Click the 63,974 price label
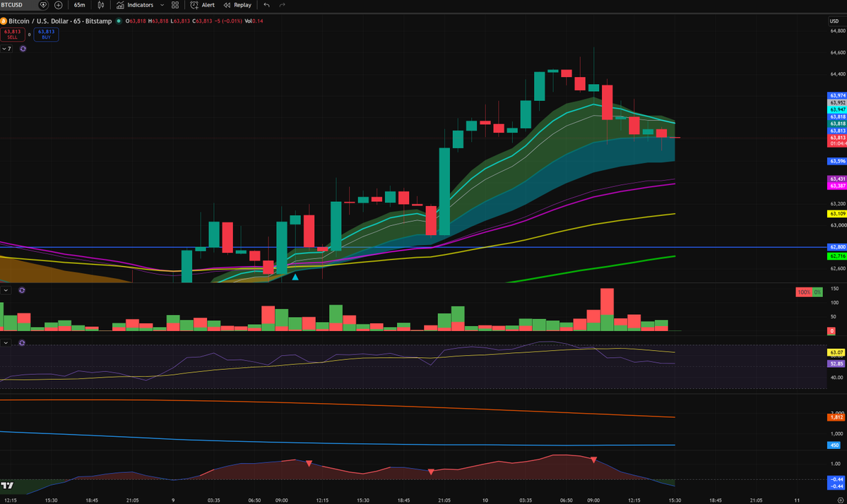 pyautogui.click(x=837, y=95)
